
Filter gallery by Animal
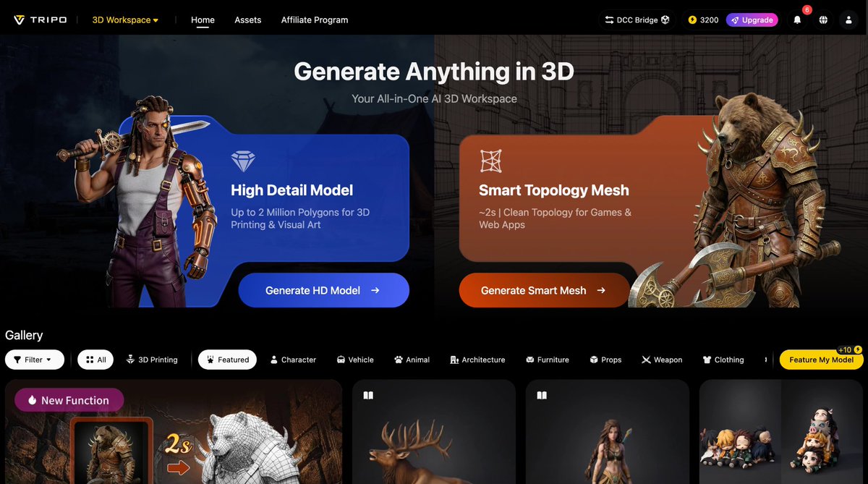pyautogui.click(x=412, y=360)
